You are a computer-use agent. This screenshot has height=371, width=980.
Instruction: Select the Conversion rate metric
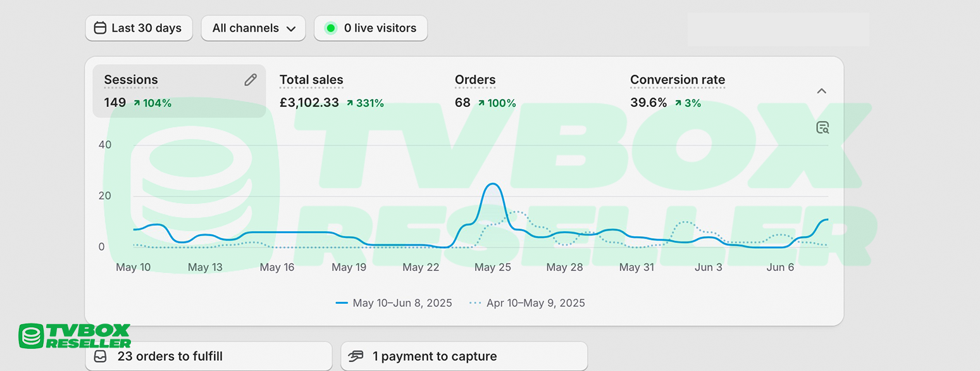pyautogui.click(x=677, y=91)
